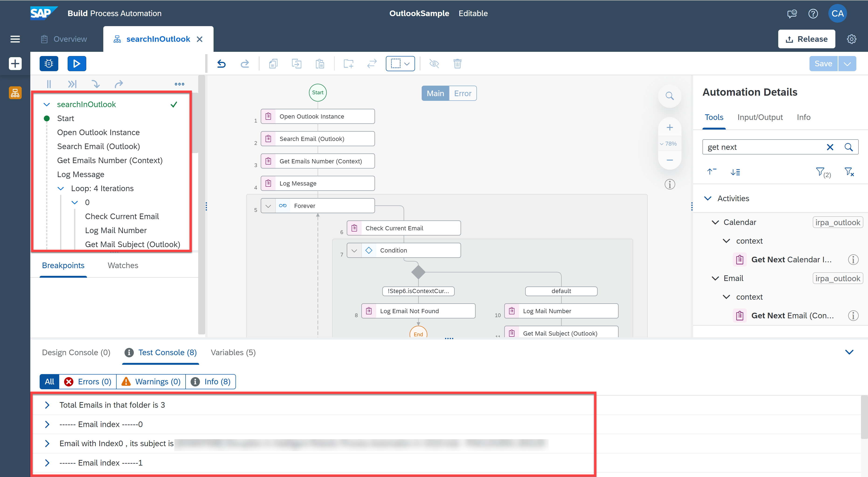Zoom in on the workflow canvas

(670, 127)
